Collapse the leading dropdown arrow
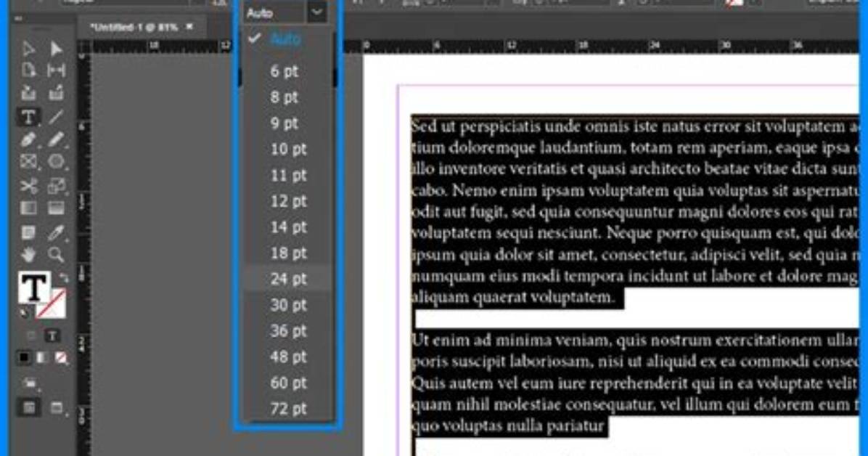 pyautogui.click(x=317, y=12)
